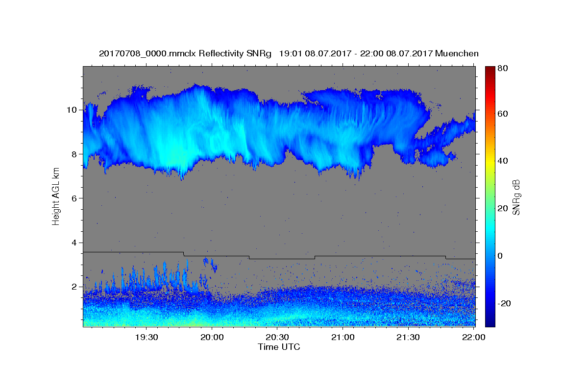Screen dimensions: 588x392
Task: Click the 'Time UTC' axis label
Action: click(279, 347)
